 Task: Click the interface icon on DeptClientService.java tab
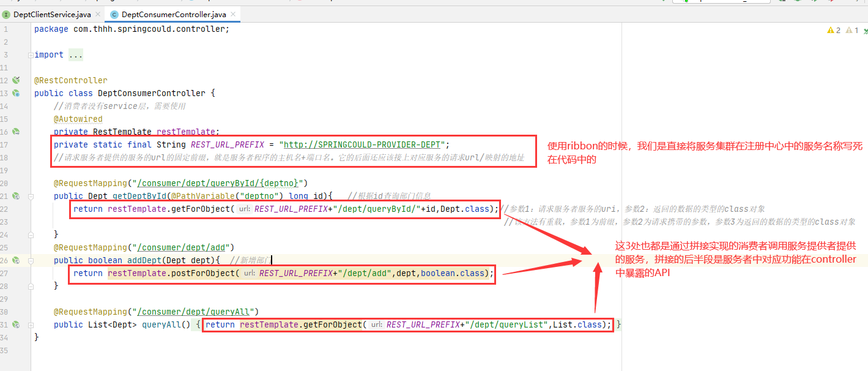6,13
